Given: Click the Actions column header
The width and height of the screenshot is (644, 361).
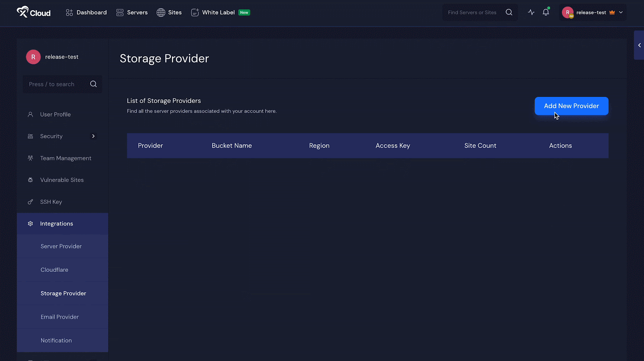Looking at the screenshot, I should (x=560, y=146).
